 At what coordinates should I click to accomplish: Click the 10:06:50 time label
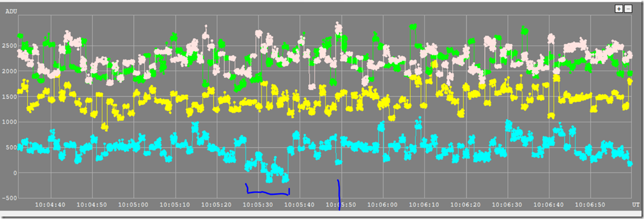point(591,204)
